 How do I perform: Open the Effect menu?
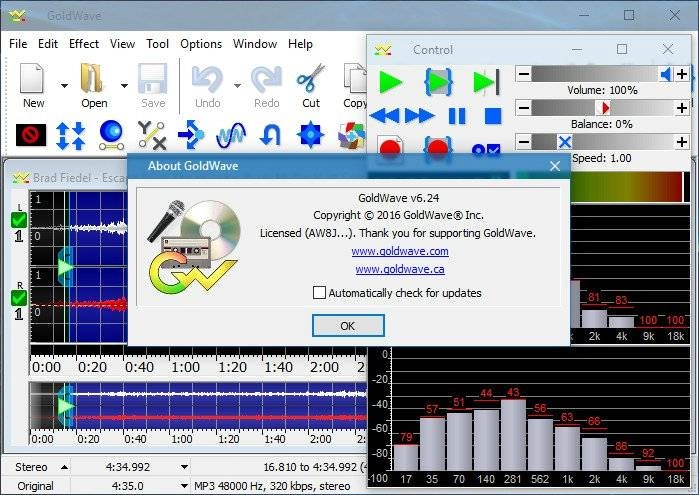(84, 44)
